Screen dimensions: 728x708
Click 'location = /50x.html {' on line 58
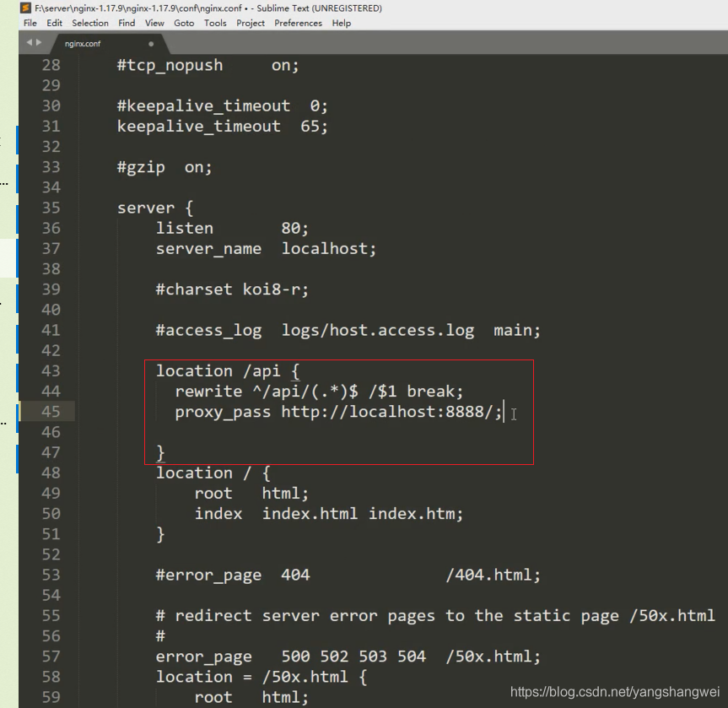point(262,677)
